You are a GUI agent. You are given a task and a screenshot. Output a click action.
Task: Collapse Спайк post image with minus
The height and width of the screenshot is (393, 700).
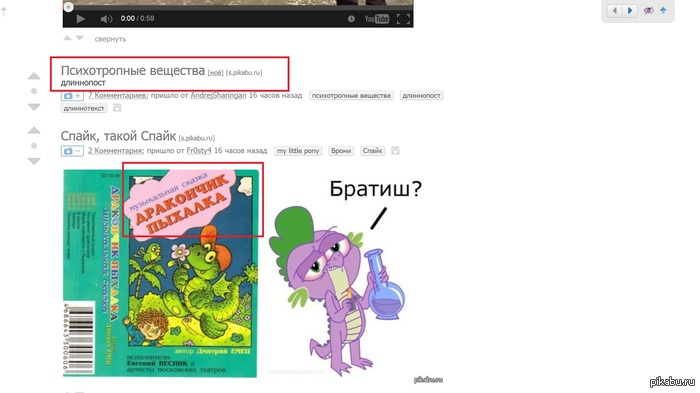tap(72, 151)
